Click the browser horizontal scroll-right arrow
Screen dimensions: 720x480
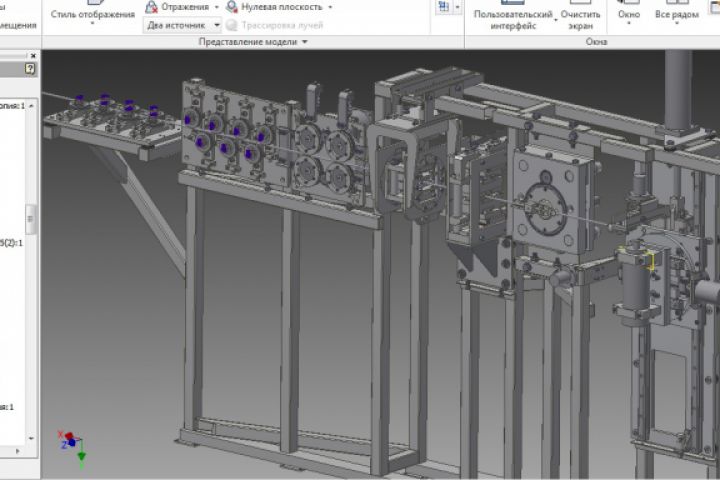pyautogui.click(x=17, y=451)
